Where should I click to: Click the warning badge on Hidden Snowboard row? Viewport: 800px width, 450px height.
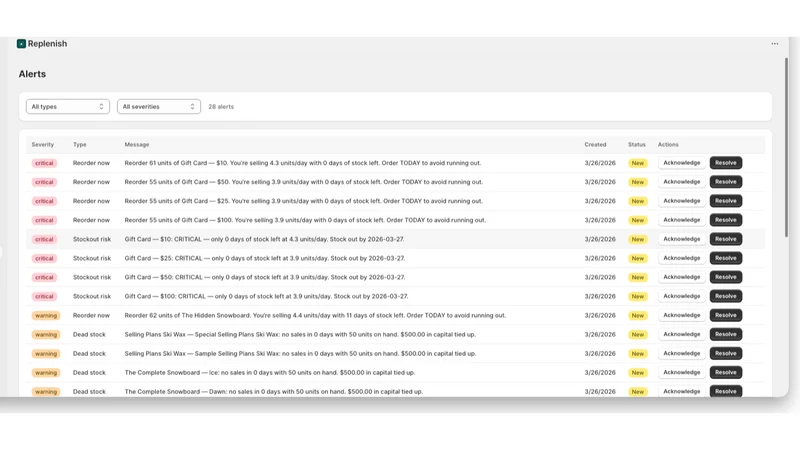[x=46, y=316]
